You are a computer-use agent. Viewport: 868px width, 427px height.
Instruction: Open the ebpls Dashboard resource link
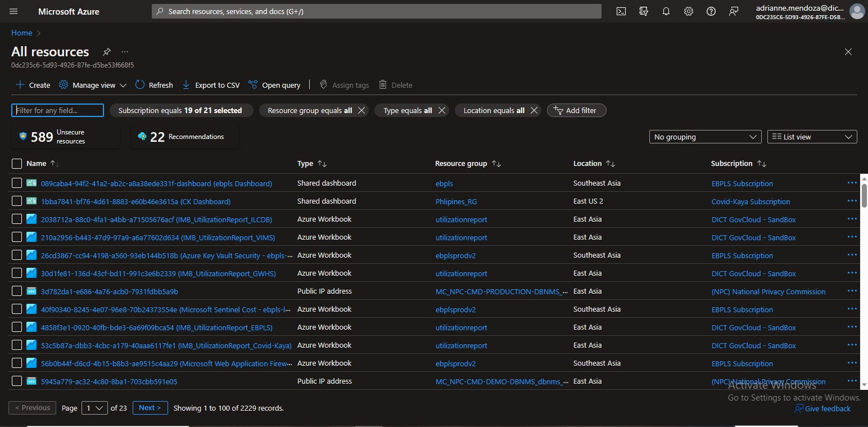click(x=156, y=183)
